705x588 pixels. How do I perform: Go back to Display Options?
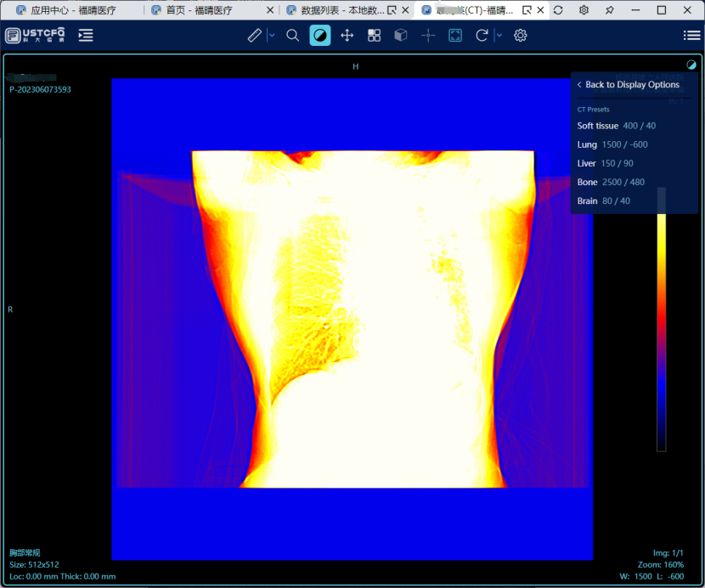coord(628,85)
